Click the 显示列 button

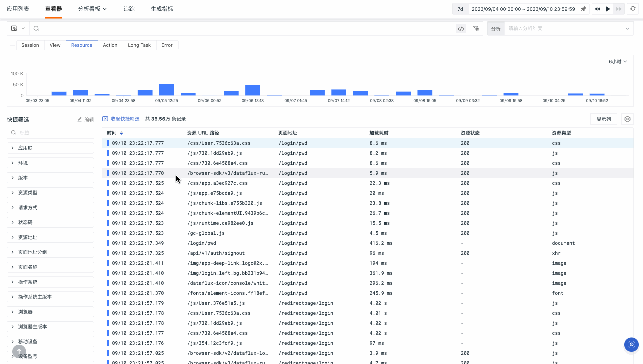point(604,119)
